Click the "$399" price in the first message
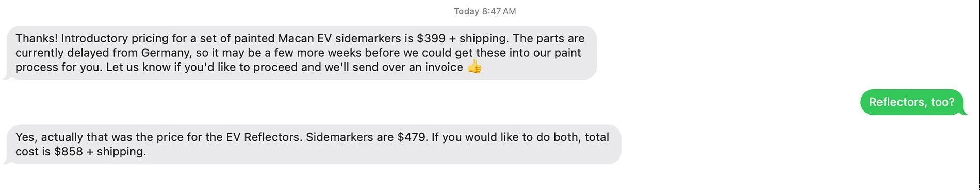 coord(431,38)
